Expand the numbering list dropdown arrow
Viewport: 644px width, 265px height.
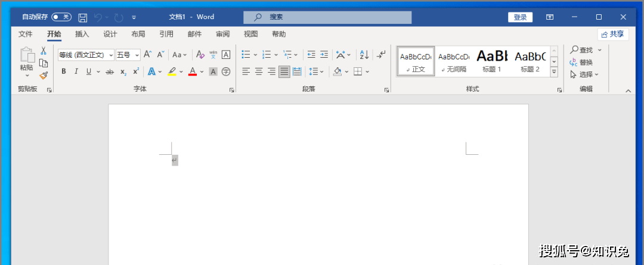point(276,55)
